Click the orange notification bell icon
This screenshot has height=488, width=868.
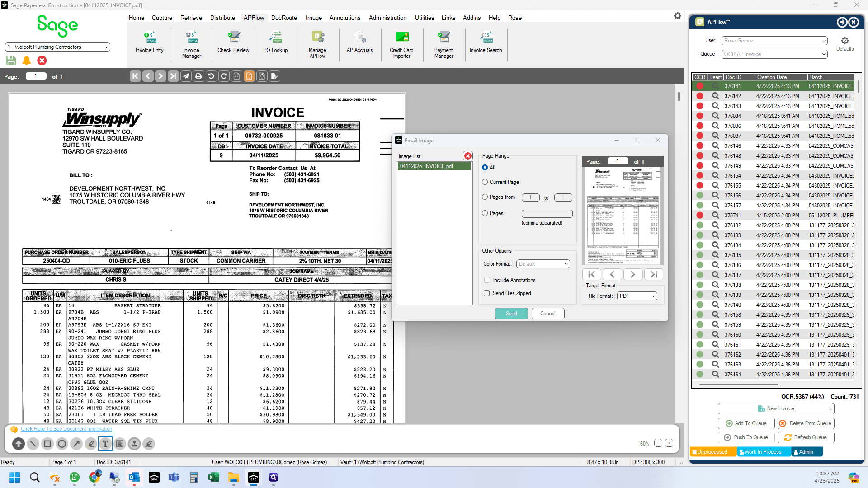coord(27,60)
